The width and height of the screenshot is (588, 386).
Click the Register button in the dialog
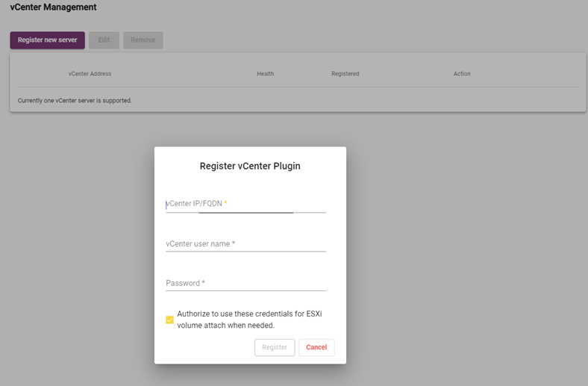[275, 347]
